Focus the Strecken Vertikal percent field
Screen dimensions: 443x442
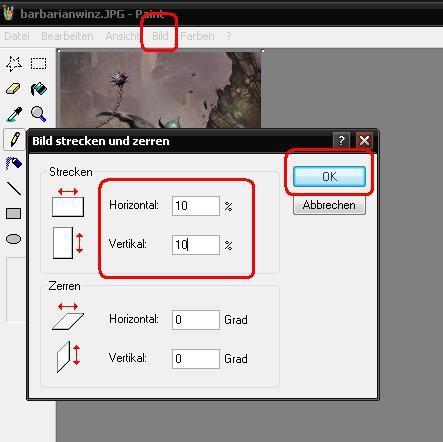click(x=196, y=245)
